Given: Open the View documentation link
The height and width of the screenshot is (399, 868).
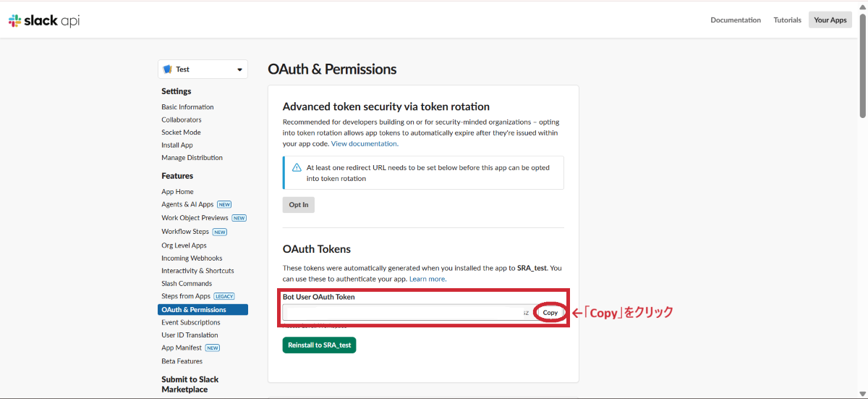Looking at the screenshot, I should click(364, 144).
